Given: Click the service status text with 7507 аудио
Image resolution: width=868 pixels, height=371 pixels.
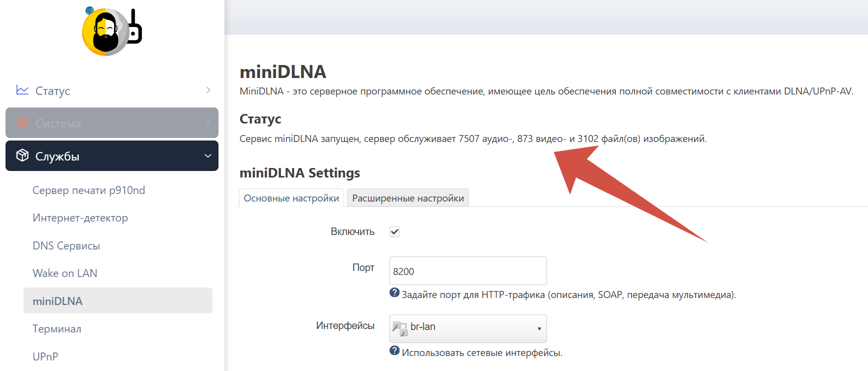Looking at the screenshot, I should (473, 138).
